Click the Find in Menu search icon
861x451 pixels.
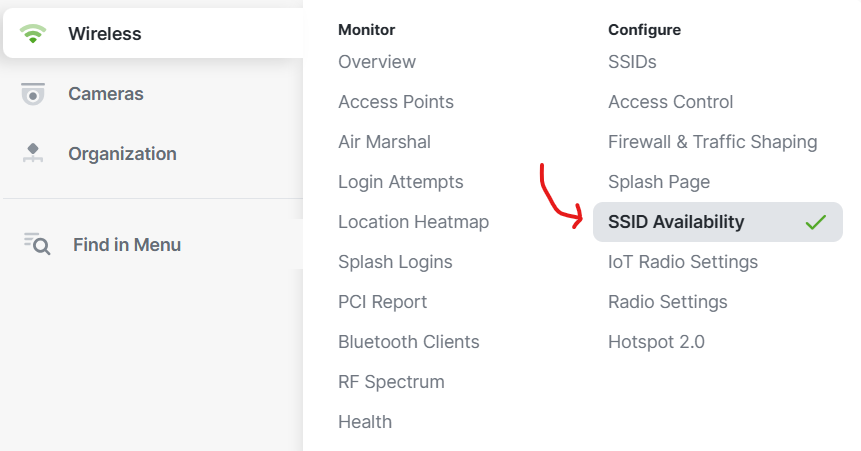[37, 244]
